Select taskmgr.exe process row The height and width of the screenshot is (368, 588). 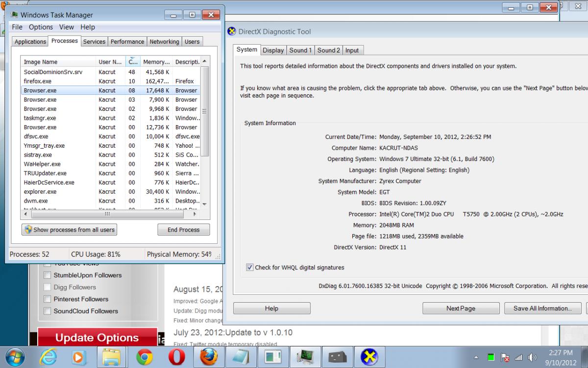tap(110, 118)
